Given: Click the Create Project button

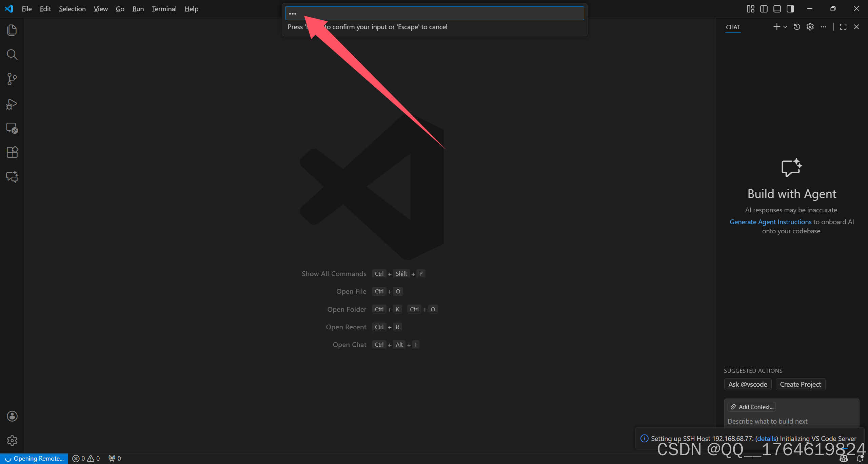Looking at the screenshot, I should (800, 384).
